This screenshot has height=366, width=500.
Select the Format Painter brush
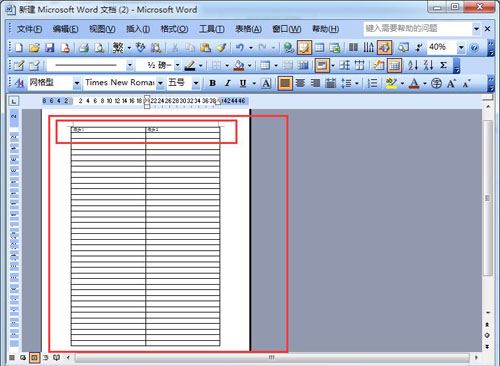[x=221, y=48]
